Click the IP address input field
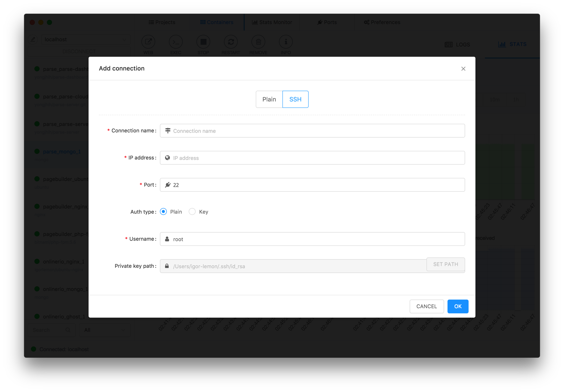This screenshot has height=392, width=564. (312, 158)
